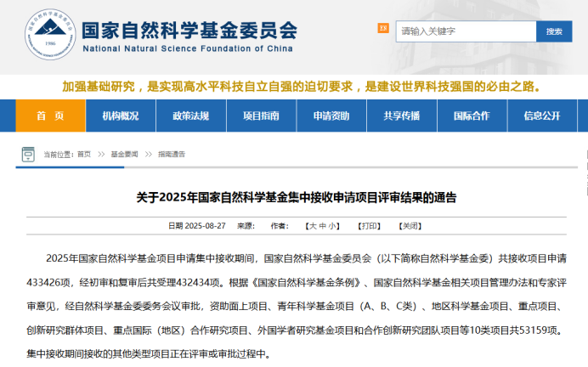Click the yellow slogan 加强基础研究 banner text
Image resolution: width=588 pixels, height=367 pixels.
302,87
